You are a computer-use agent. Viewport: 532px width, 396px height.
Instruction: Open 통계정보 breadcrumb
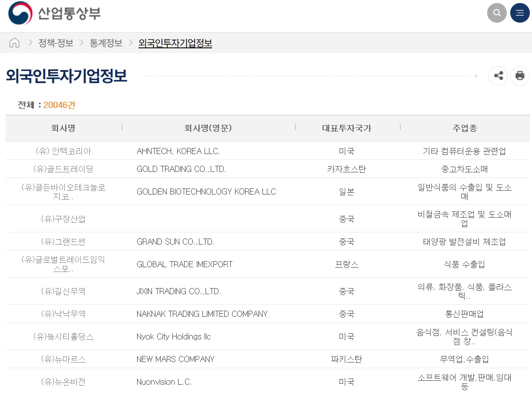coord(106,43)
